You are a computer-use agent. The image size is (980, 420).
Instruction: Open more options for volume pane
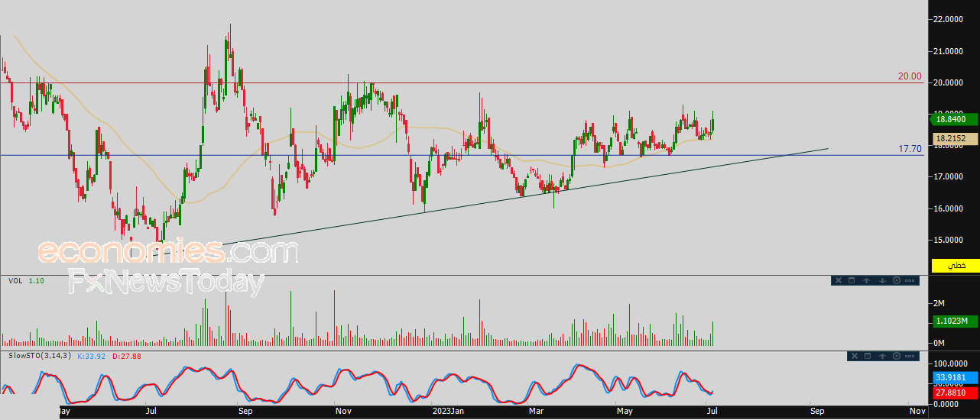[910, 280]
